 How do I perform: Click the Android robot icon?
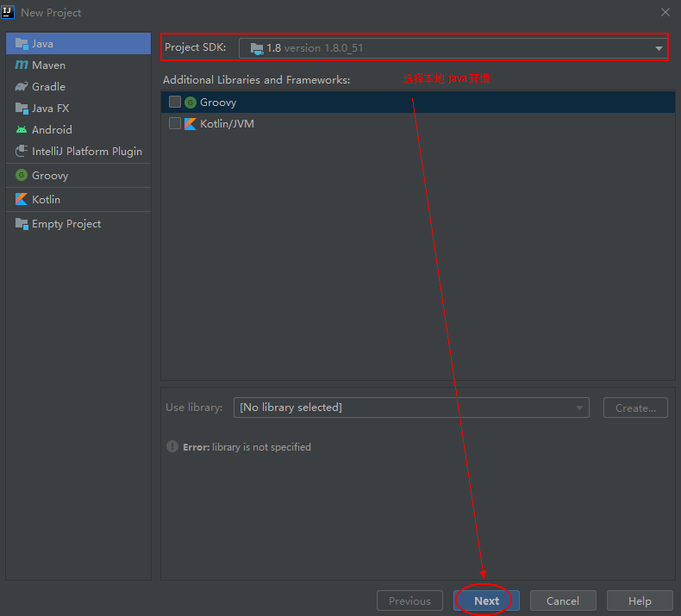(x=22, y=129)
